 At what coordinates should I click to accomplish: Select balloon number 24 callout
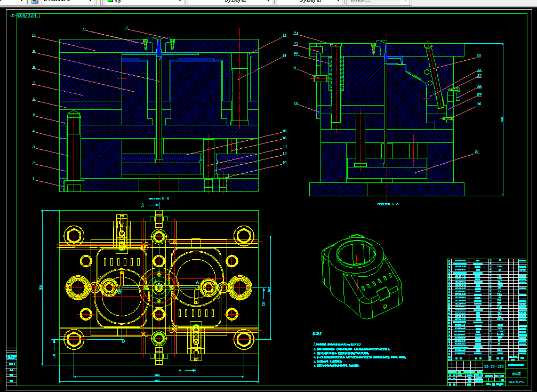pyautogui.click(x=296, y=33)
